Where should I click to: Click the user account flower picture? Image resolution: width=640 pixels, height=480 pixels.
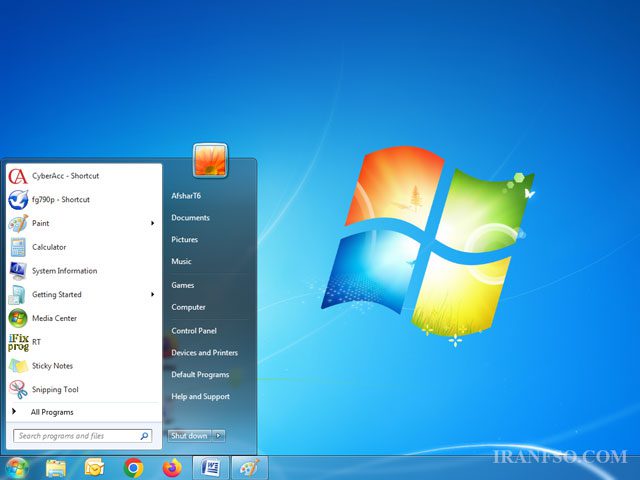[210, 160]
